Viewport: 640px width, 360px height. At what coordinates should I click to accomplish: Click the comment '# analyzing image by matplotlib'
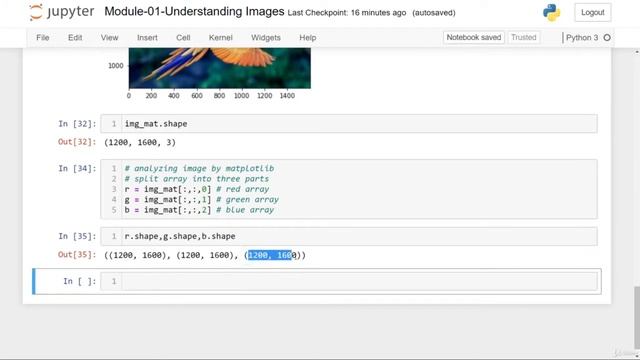click(199, 169)
